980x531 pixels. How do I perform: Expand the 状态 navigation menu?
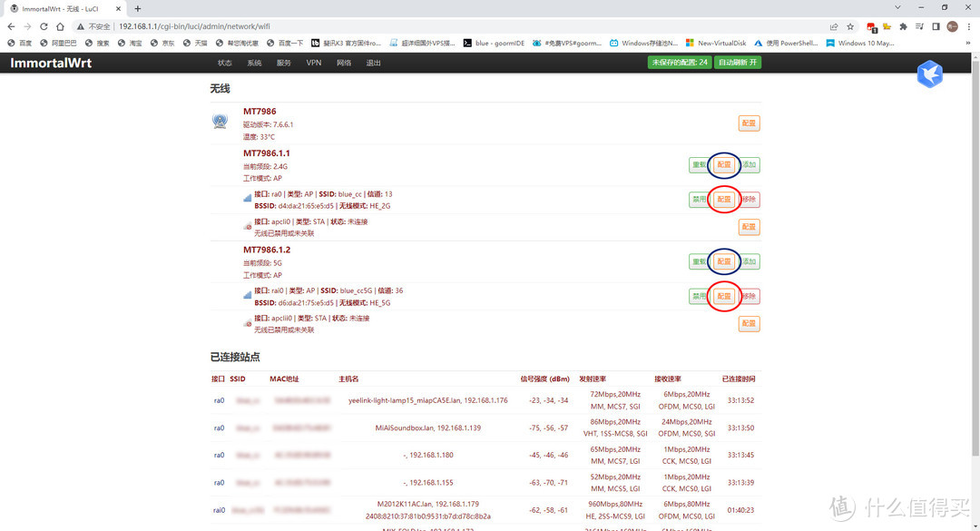click(225, 64)
